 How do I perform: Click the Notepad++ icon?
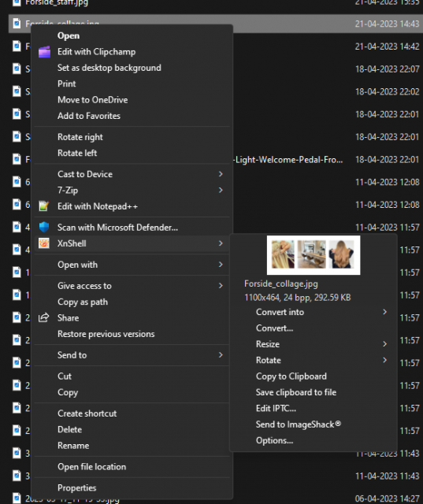43,206
